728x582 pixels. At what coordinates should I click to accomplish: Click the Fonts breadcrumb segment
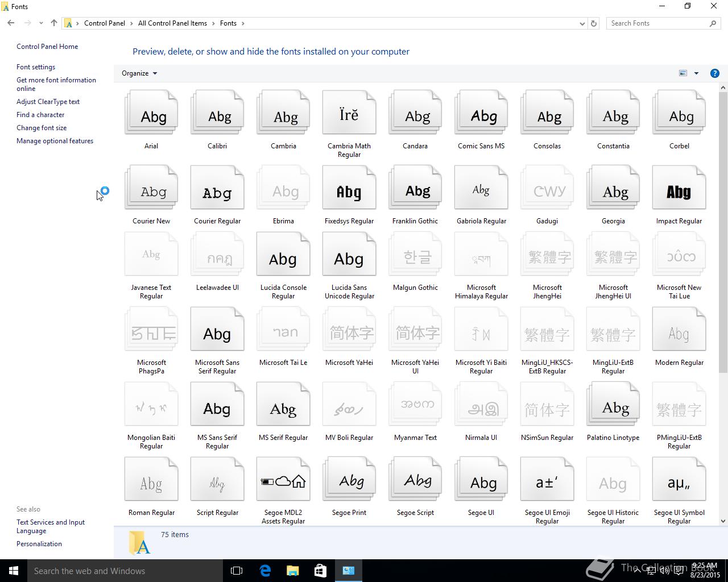(228, 23)
